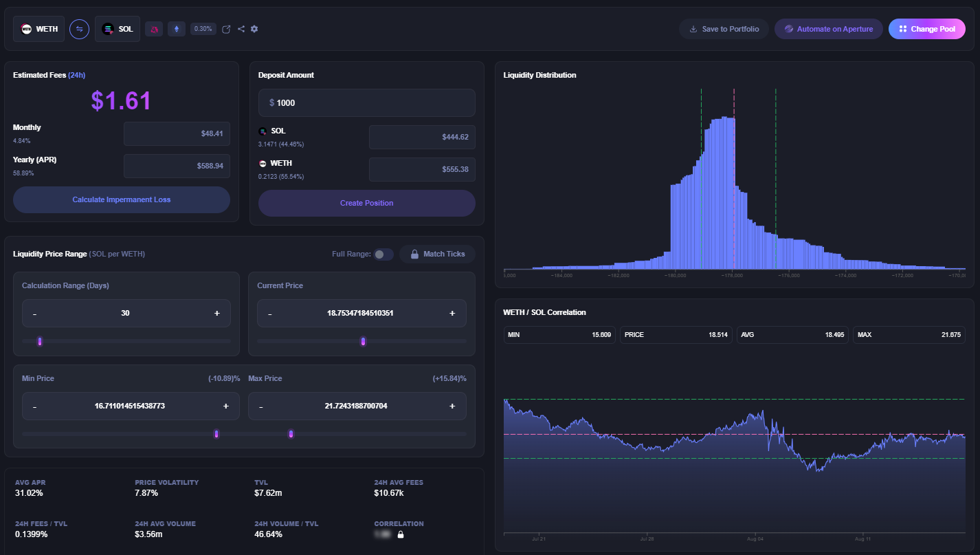The height and width of the screenshot is (555, 980).
Task: Open the pool in external link
Action: point(226,29)
